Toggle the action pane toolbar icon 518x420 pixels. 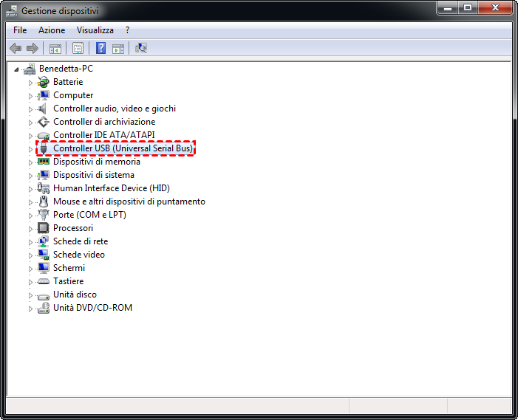point(118,49)
